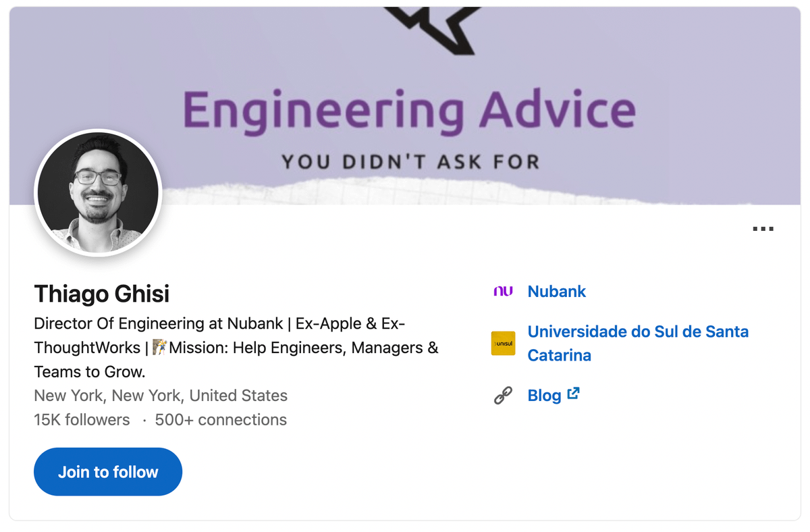Click the Thiago Ghisi name heading

click(x=102, y=294)
